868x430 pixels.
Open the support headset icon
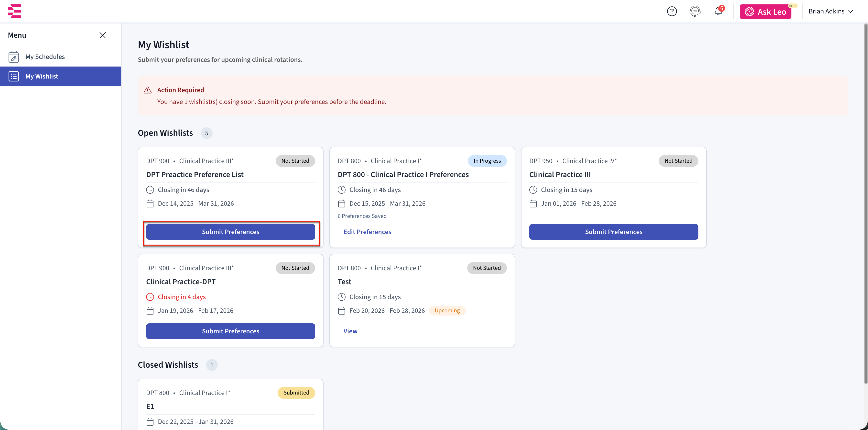(695, 11)
